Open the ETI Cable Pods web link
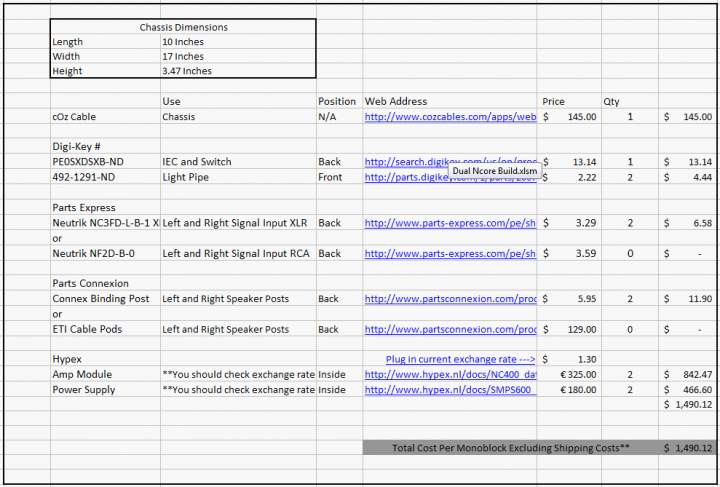 click(450, 329)
